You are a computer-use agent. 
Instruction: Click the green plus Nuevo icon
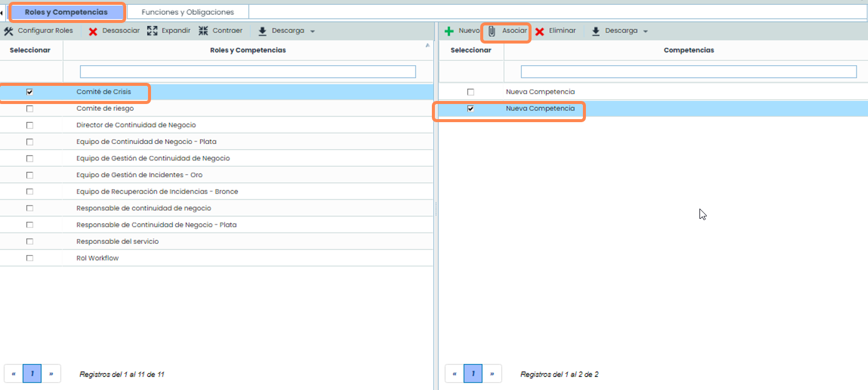[x=449, y=31]
